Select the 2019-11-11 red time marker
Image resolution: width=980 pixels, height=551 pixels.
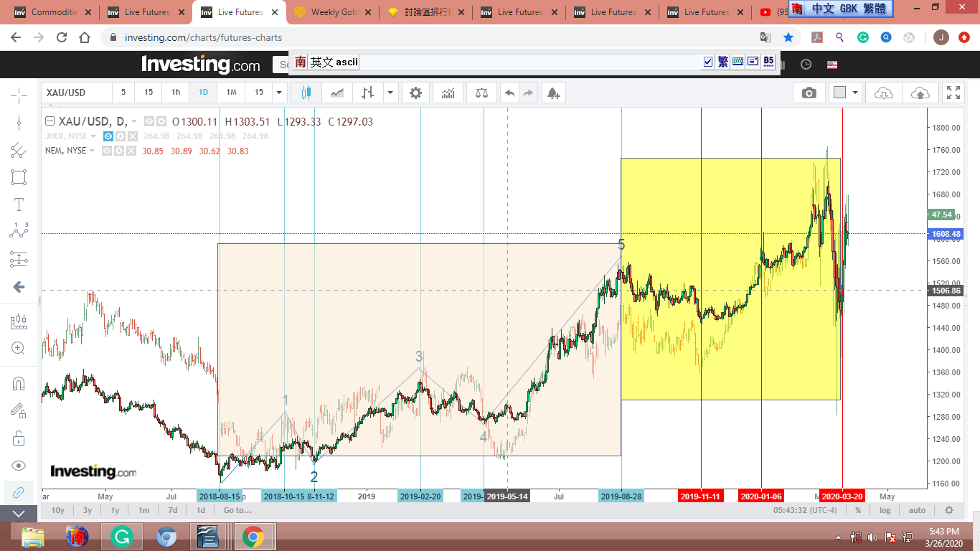click(701, 496)
